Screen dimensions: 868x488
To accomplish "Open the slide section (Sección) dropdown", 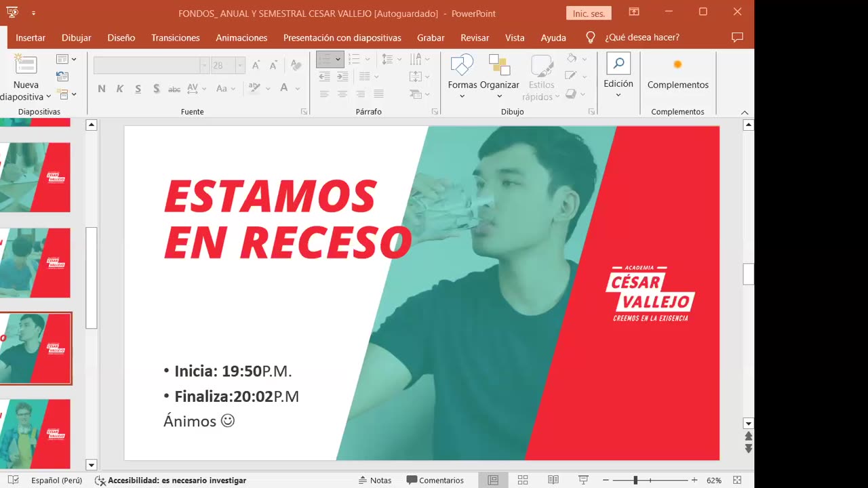I will click(66, 94).
